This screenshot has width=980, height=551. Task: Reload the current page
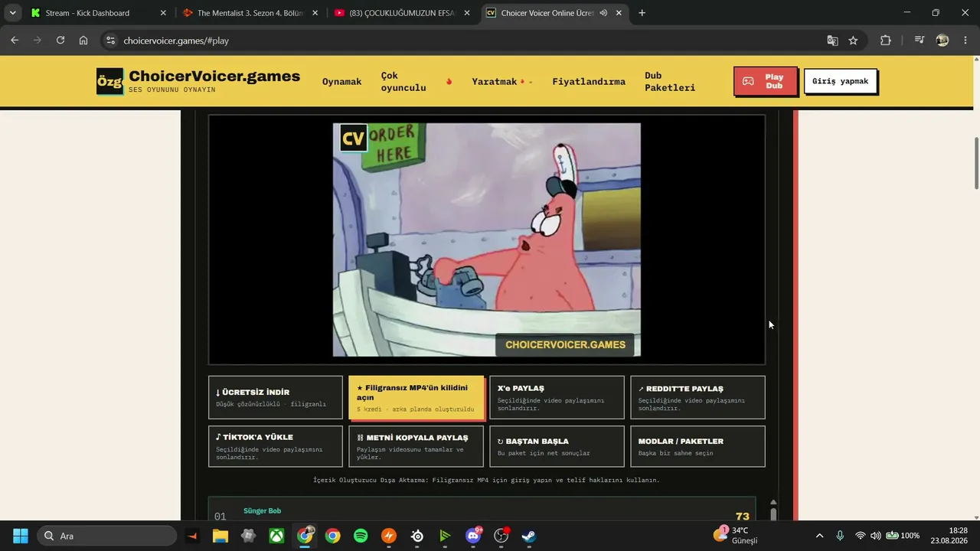pyautogui.click(x=60, y=41)
